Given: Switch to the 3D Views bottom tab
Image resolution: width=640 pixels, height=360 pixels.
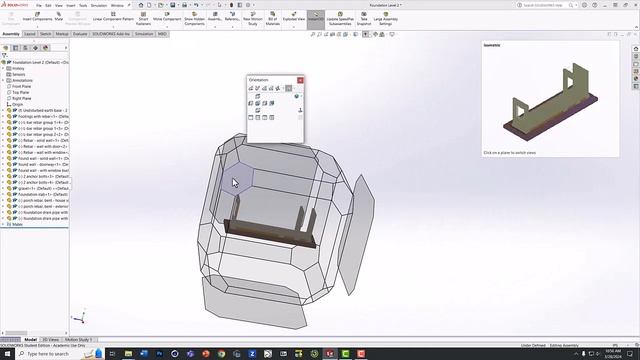Looking at the screenshot, I should 51,340.
